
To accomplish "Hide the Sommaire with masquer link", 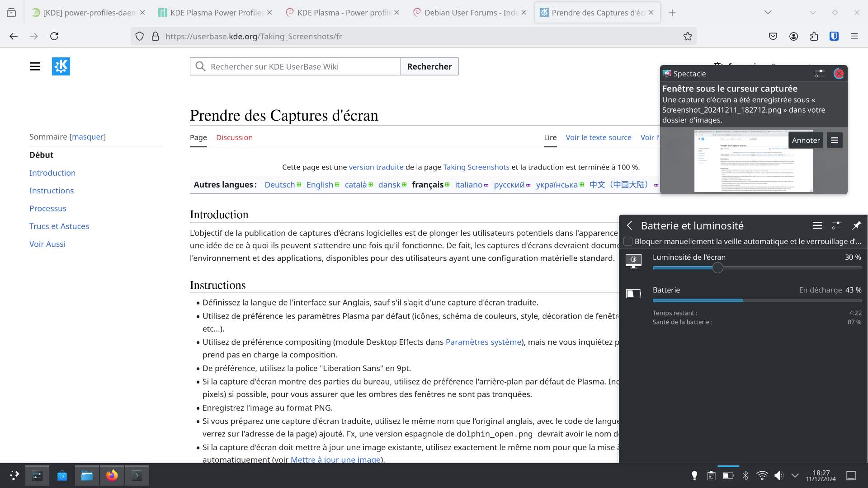I will (x=88, y=136).
